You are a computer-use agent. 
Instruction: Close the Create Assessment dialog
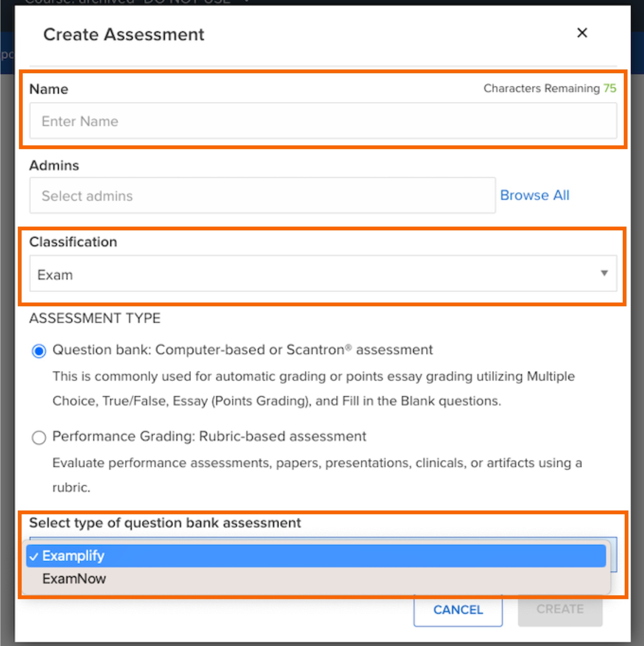click(582, 33)
